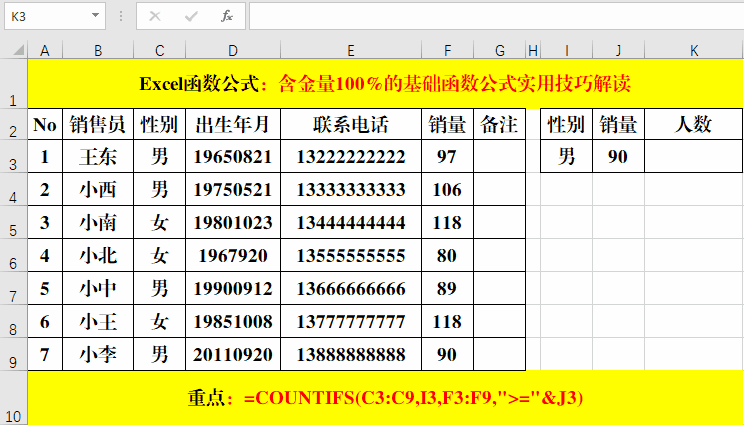Select column F header
This screenshot has height=425, width=744.
[x=447, y=50]
